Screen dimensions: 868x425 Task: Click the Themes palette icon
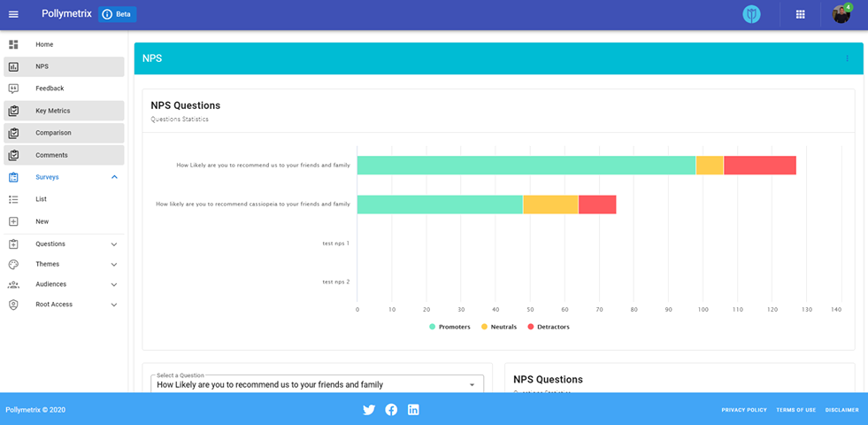pos(14,265)
